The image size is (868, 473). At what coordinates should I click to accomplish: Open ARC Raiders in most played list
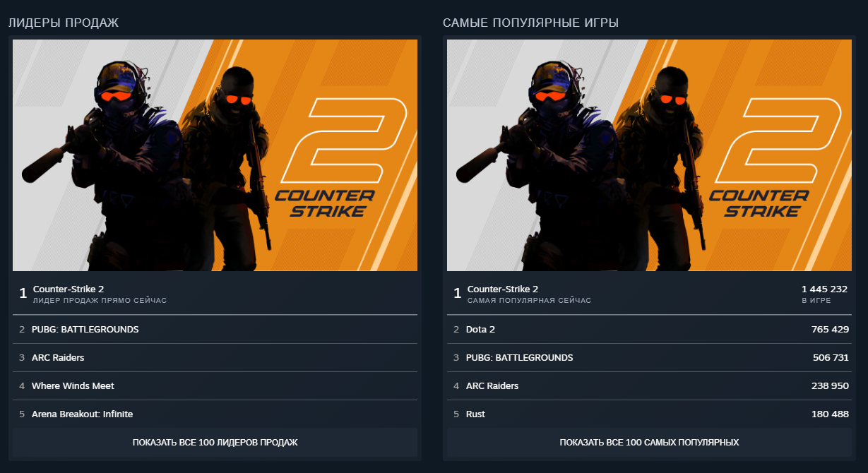coord(649,386)
